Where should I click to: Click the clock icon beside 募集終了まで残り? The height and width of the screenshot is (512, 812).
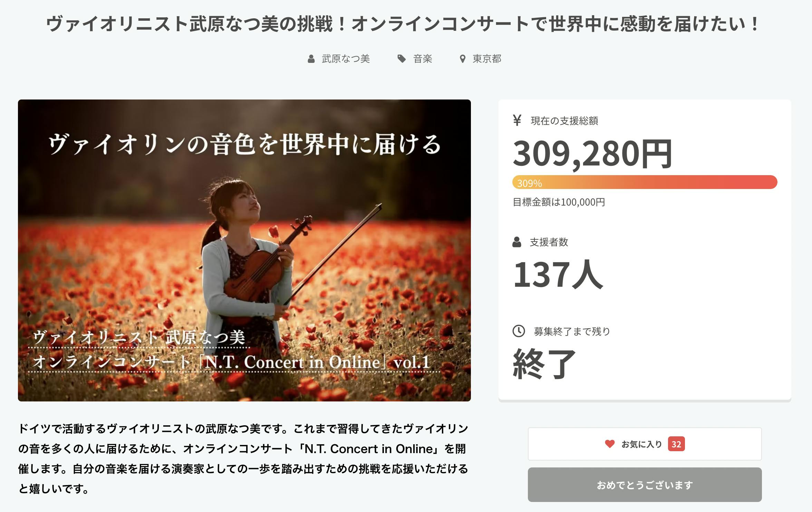coord(519,331)
